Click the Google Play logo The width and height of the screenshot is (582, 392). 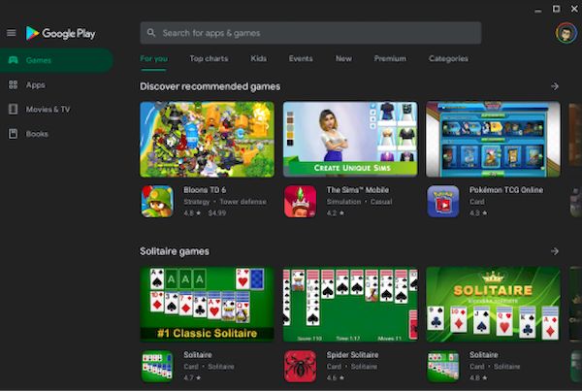click(x=60, y=33)
